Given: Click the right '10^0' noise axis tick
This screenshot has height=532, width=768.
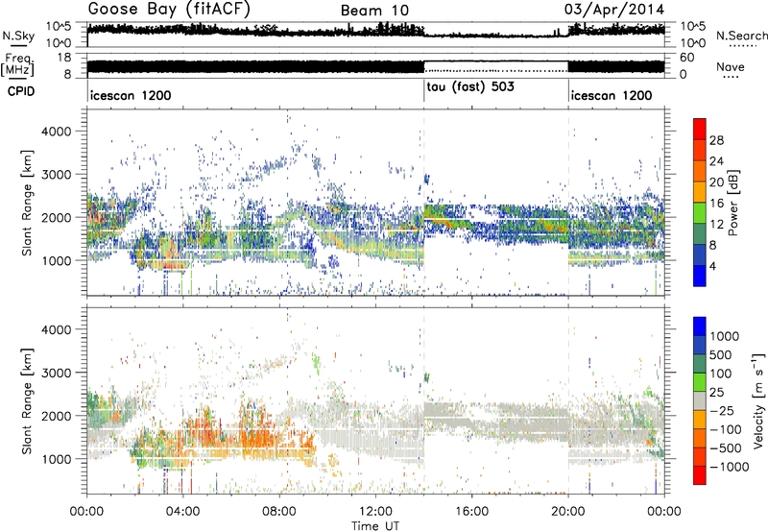Looking at the screenshot, I should coord(693,43).
